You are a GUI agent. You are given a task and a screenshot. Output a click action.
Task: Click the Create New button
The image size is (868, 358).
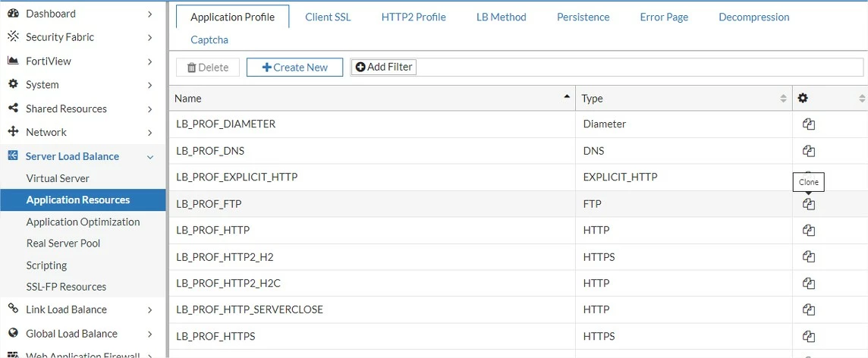click(294, 68)
